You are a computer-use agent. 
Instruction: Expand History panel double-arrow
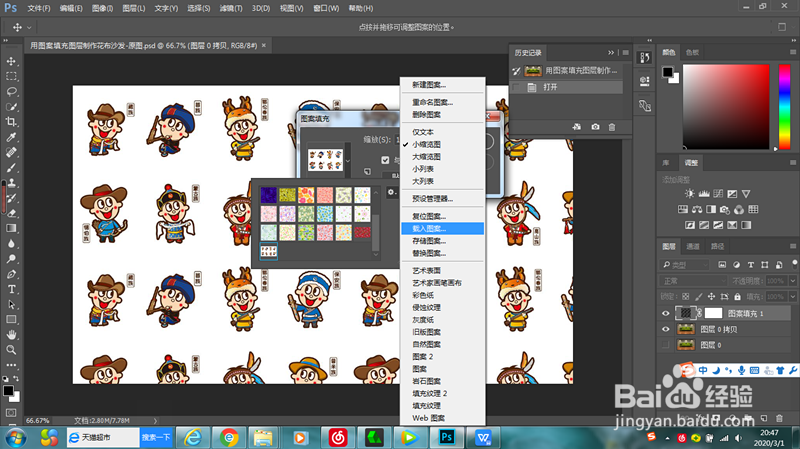pos(611,53)
